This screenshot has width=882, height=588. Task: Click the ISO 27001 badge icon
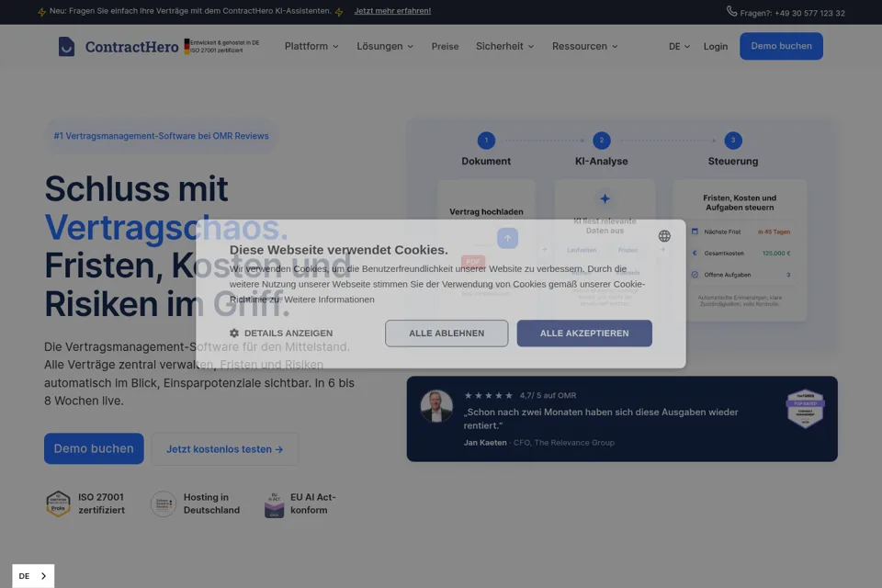click(59, 503)
